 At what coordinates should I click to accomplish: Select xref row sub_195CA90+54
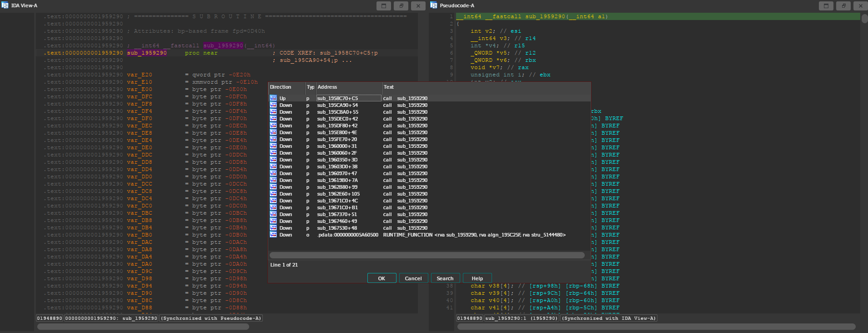pos(430,105)
